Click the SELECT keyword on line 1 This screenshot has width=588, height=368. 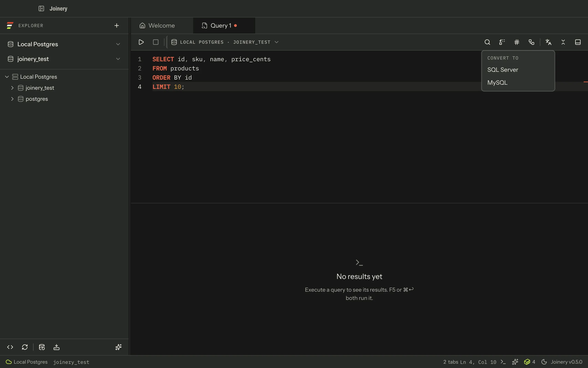pos(163,59)
